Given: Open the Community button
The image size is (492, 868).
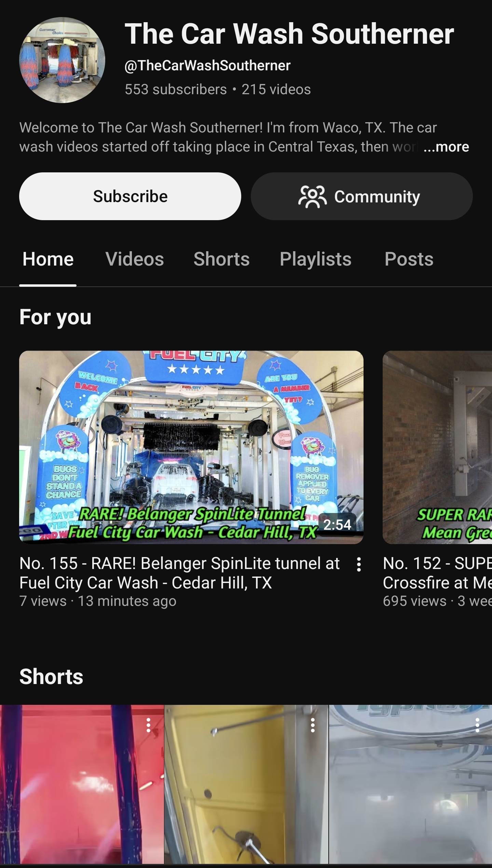Looking at the screenshot, I should click(x=362, y=196).
